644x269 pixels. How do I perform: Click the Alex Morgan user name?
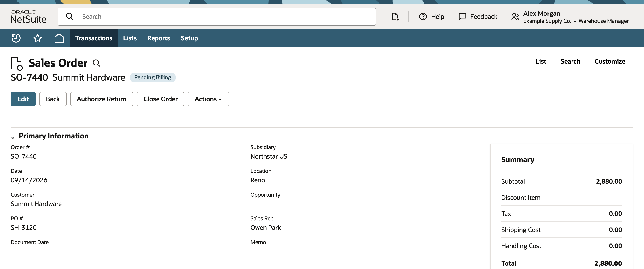pos(542,13)
